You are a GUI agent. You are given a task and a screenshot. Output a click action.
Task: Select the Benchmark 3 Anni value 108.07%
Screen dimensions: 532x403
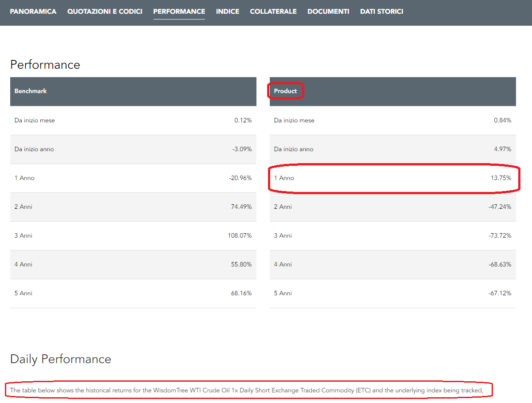(x=240, y=235)
